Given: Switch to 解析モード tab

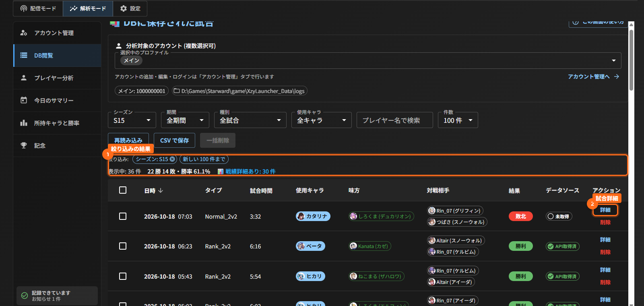Looking at the screenshot, I should click(x=88, y=8).
